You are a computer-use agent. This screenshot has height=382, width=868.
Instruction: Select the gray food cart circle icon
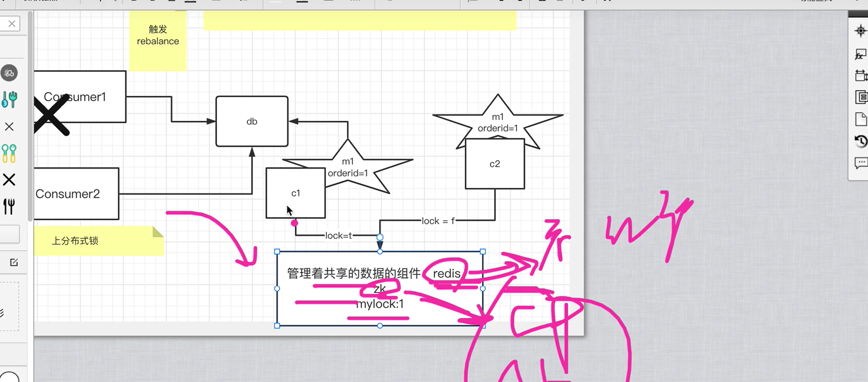pos(9,73)
